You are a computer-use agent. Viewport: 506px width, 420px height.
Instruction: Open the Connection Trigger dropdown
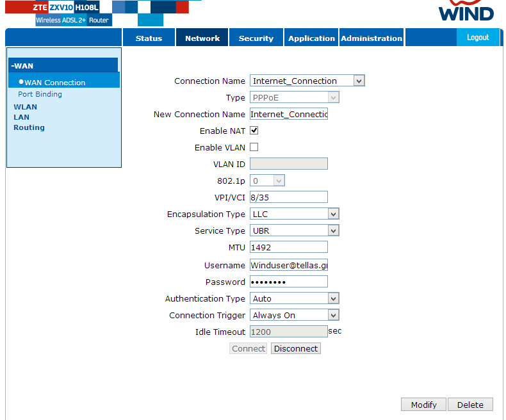[294, 315]
